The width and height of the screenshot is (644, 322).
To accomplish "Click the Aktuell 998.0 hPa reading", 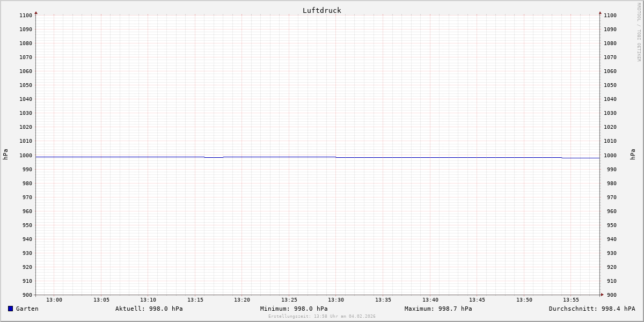I will click(149, 309).
